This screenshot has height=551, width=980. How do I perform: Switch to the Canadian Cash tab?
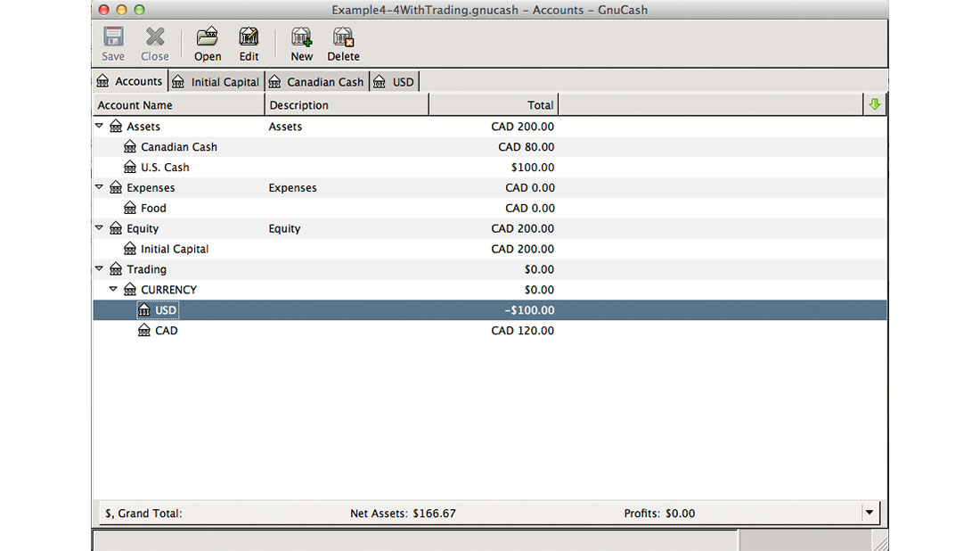pyautogui.click(x=318, y=82)
